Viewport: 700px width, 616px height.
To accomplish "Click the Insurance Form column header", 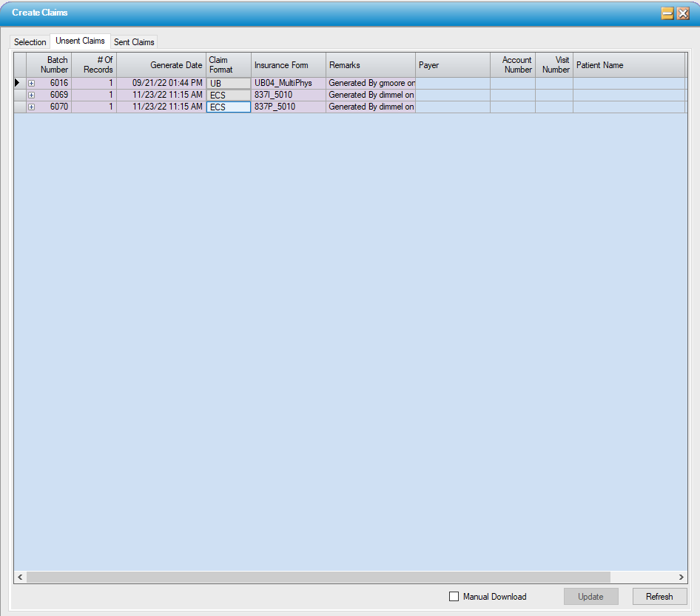I will 289,65.
